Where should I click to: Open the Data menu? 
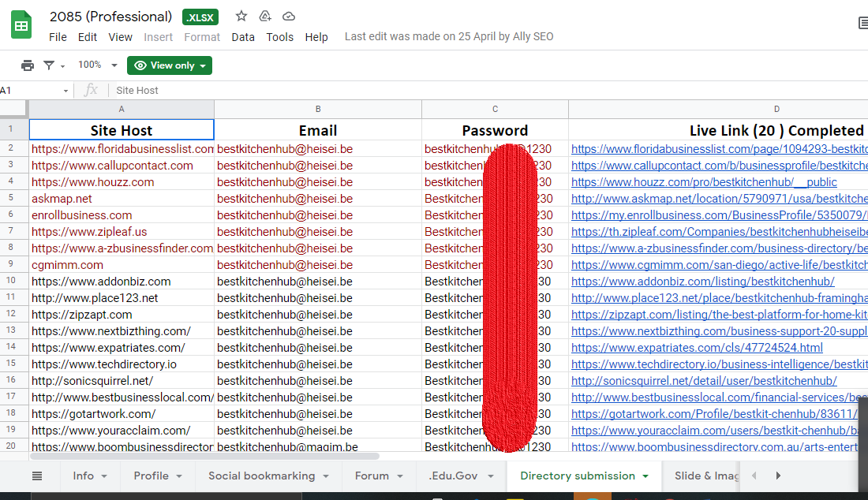243,37
